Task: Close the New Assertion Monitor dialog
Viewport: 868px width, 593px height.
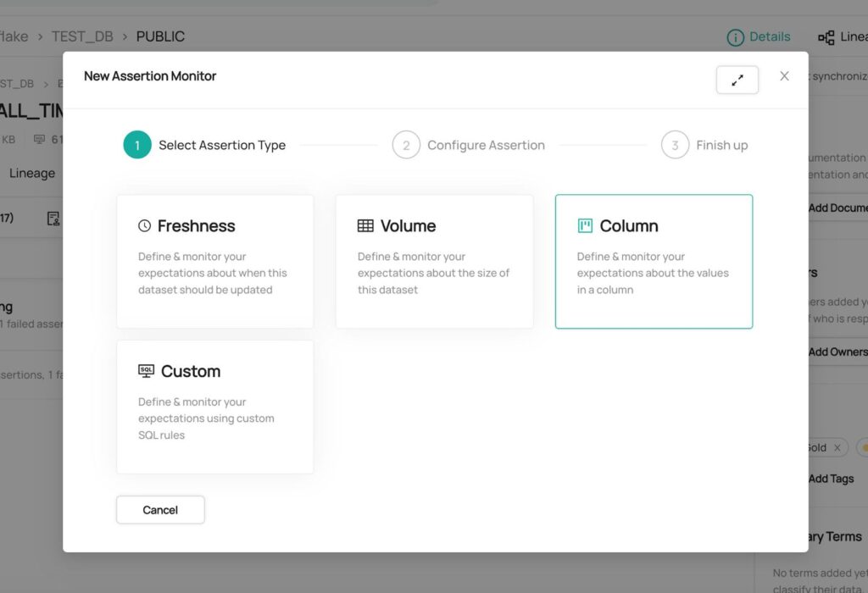Action: [x=784, y=76]
